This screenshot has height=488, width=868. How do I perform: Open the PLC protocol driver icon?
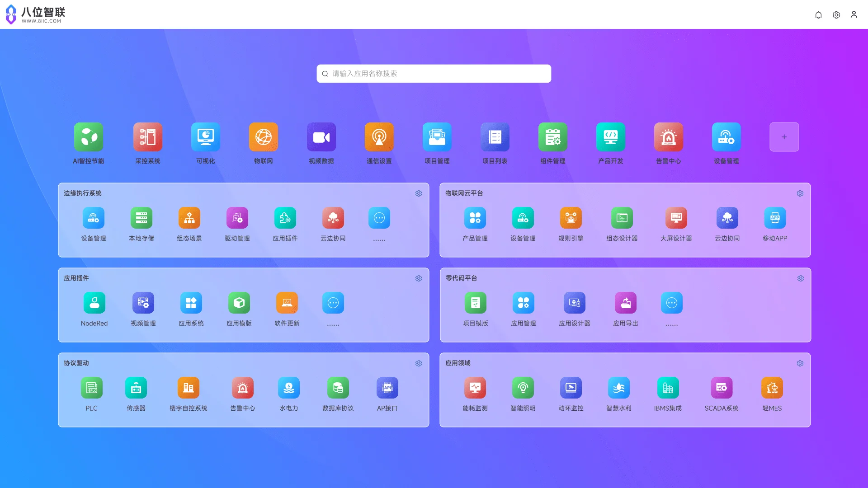click(x=92, y=388)
